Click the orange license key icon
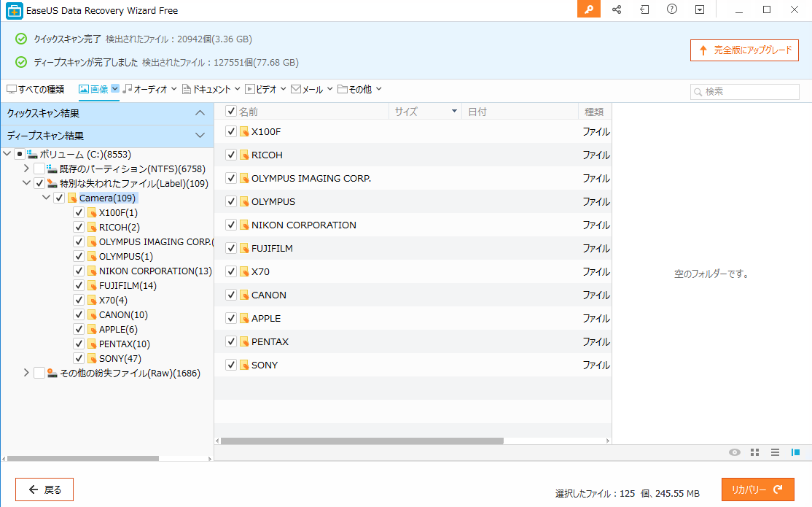The image size is (812, 507). click(x=589, y=9)
